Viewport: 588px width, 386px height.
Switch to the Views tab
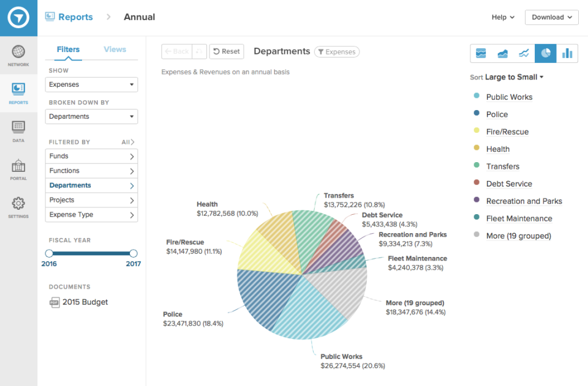point(115,50)
